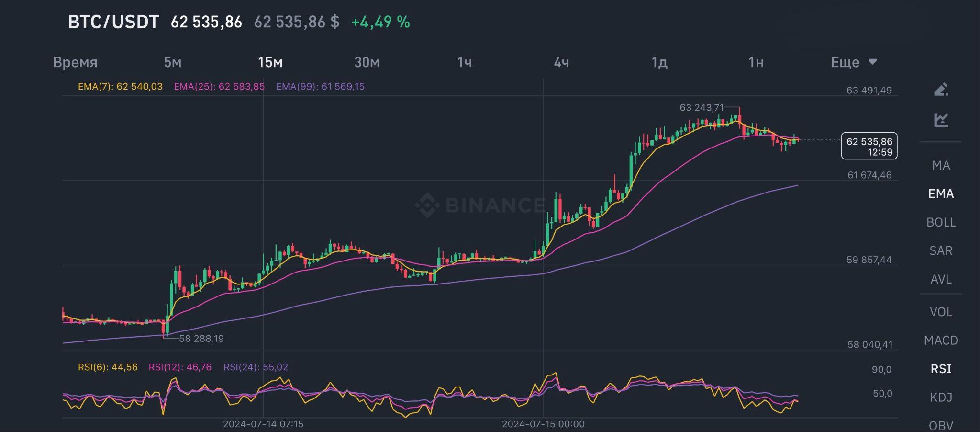980x432 pixels.
Task: Click the RSI 50,0 axis label
Action: point(882,394)
